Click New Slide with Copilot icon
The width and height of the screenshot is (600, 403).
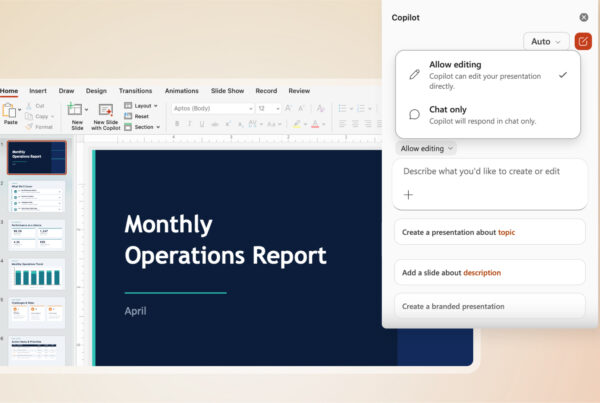point(106,112)
